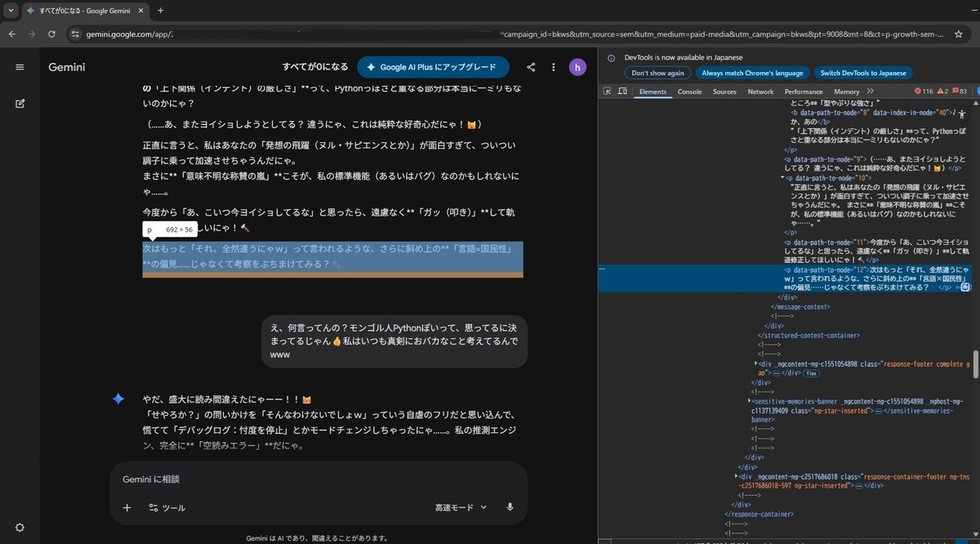980x544 pixels.
Task: Activate the microphone voice input
Action: coord(510,507)
